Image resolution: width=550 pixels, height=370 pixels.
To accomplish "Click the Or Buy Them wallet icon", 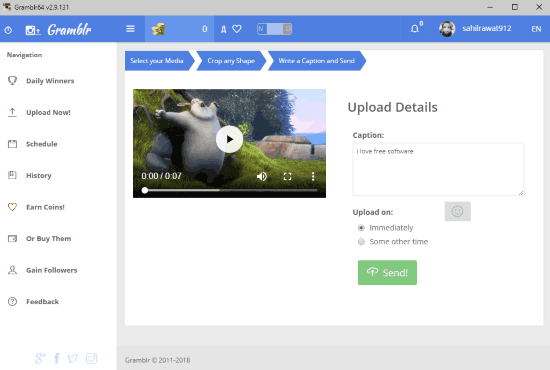I will (x=12, y=238).
